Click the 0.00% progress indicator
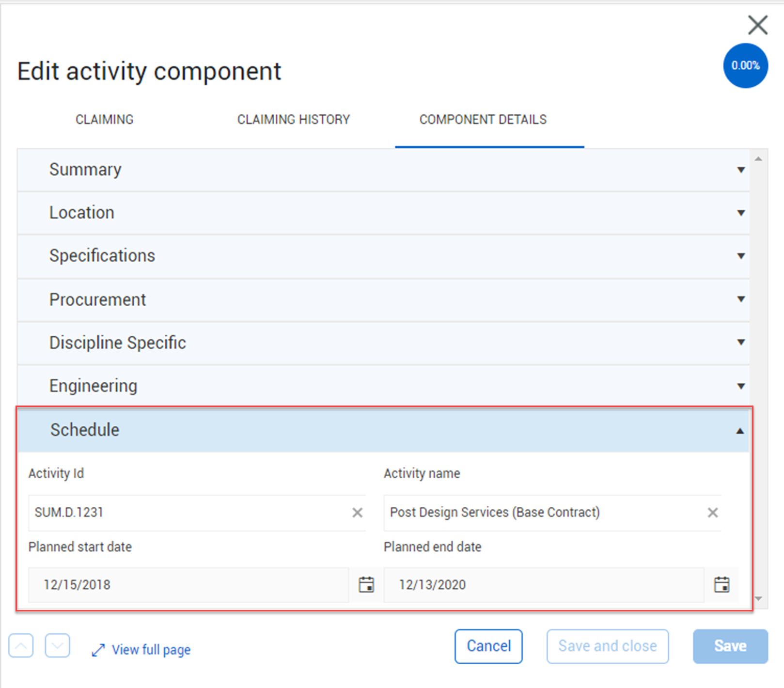 pyautogui.click(x=745, y=65)
